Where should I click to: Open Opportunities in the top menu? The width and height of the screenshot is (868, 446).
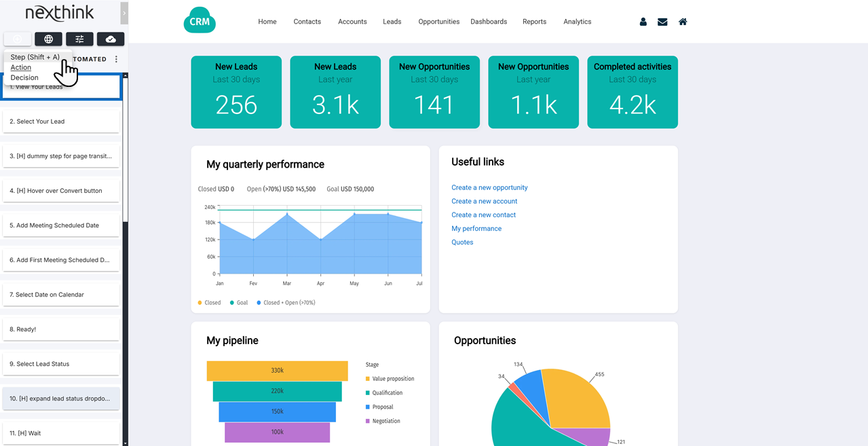coord(439,22)
